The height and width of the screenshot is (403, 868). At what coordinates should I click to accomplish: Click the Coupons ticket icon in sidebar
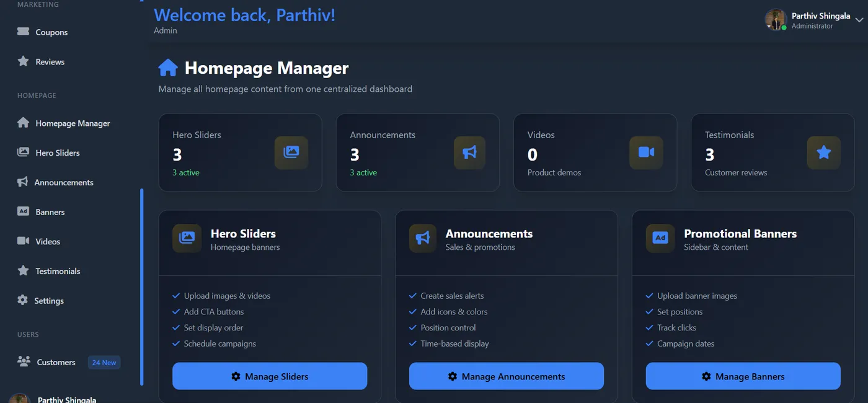pos(23,32)
